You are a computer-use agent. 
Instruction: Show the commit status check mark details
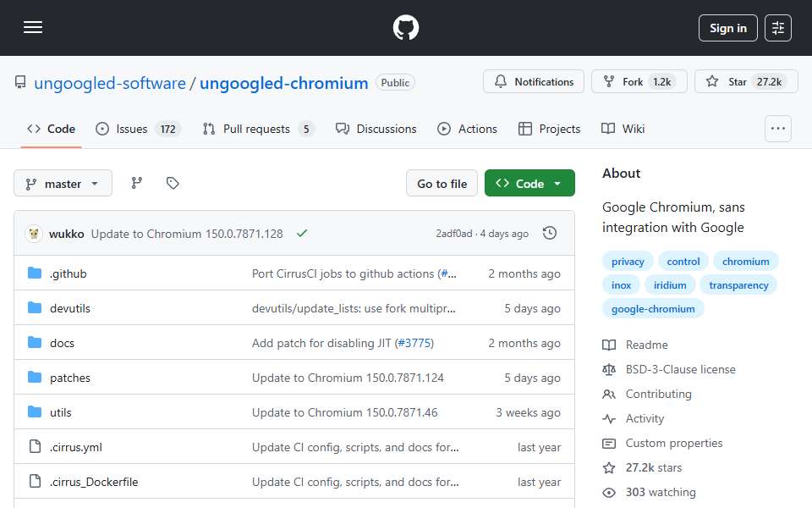[302, 234]
